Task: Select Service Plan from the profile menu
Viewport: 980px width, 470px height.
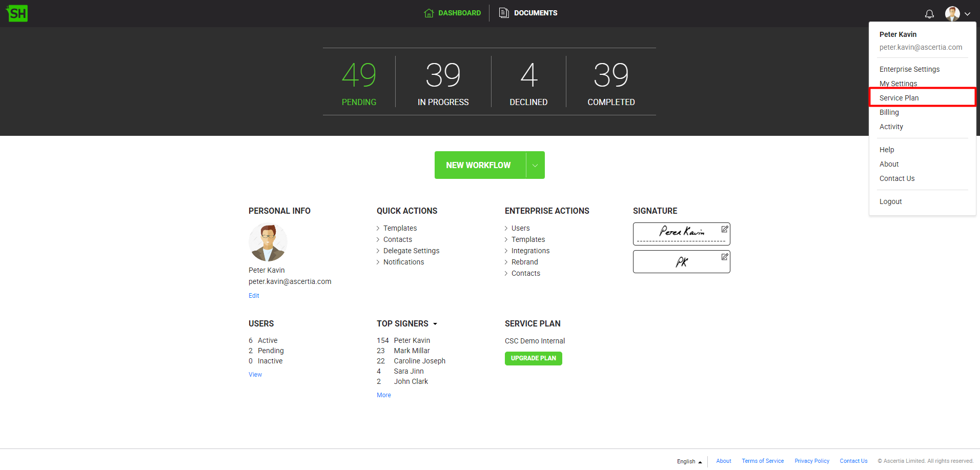Action: pyautogui.click(x=899, y=98)
